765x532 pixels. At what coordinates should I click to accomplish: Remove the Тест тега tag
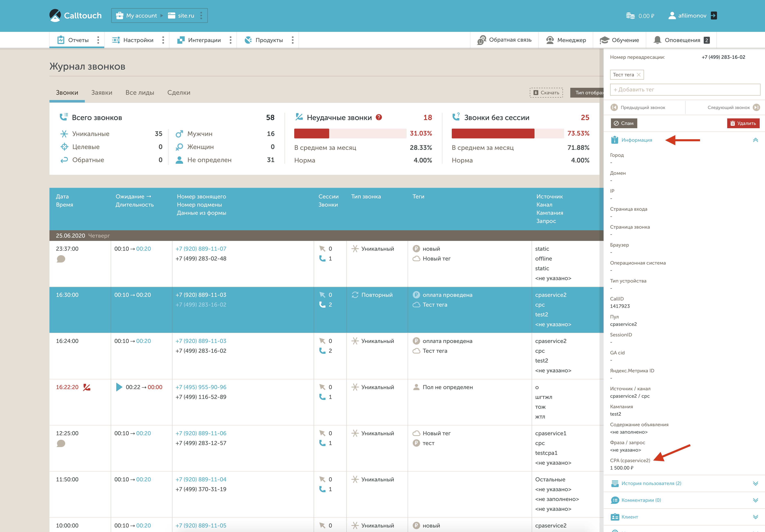(639, 75)
